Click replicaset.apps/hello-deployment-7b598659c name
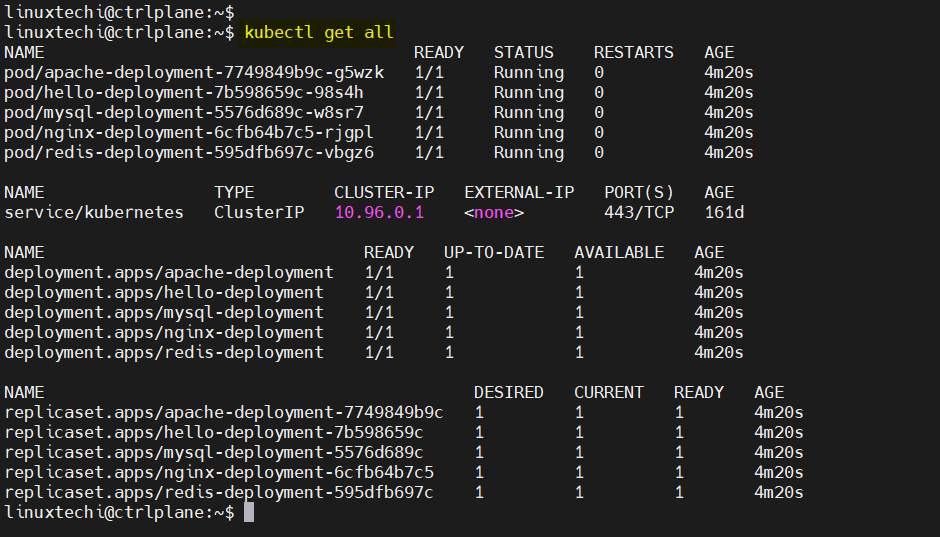The height and width of the screenshot is (537, 940). pos(214,433)
